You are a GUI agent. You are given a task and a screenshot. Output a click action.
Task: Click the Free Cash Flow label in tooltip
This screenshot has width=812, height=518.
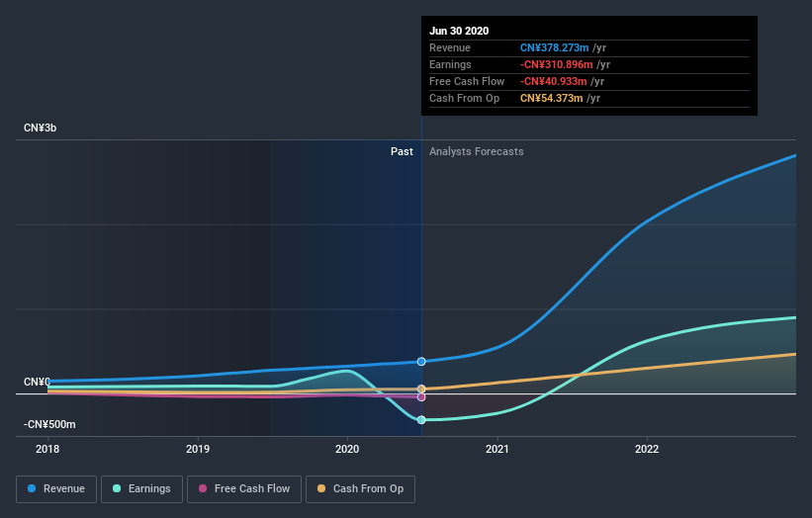point(467,81)
